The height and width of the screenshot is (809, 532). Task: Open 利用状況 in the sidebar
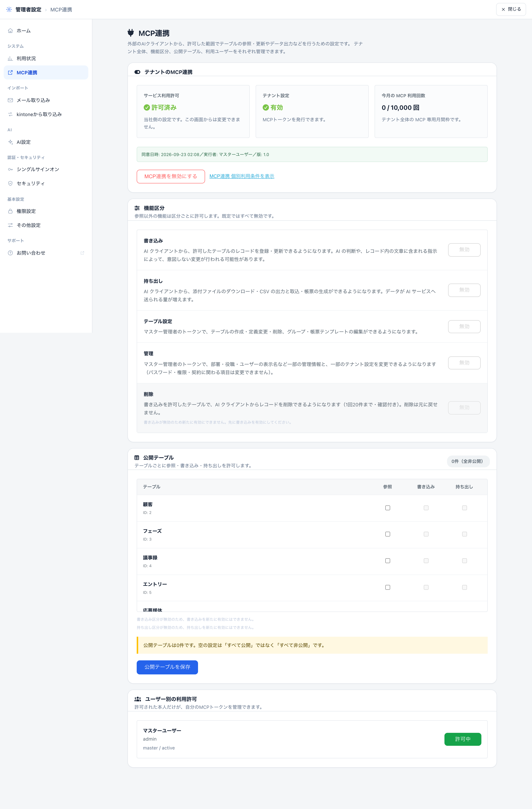pos(46,58)
